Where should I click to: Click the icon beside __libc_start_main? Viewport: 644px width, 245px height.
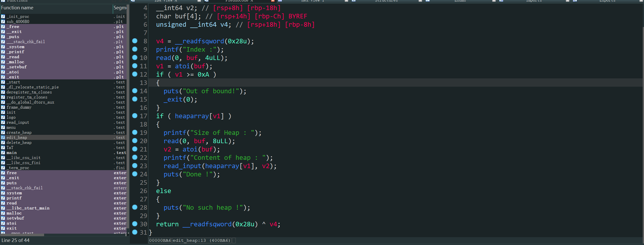pos(3,208)
